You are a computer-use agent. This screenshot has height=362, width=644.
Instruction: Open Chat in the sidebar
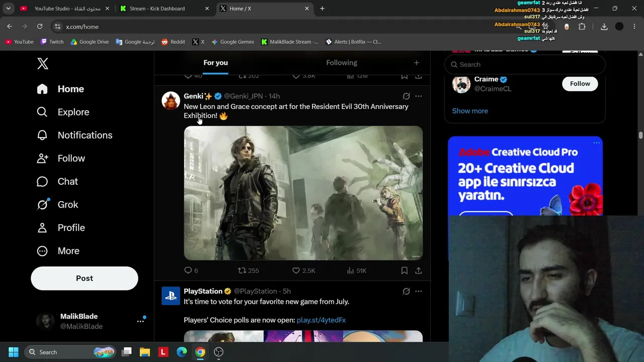pos(57,182)
